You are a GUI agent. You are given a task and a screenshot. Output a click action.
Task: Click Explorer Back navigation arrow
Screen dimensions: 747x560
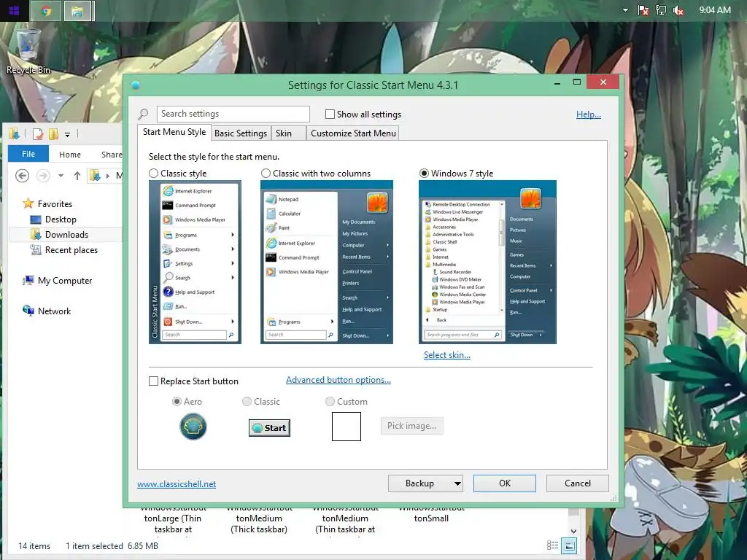[22, 176]
